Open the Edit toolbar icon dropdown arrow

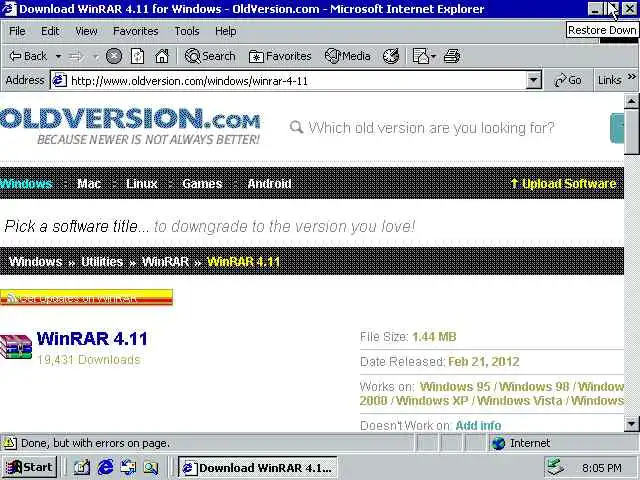coord(433,56)
